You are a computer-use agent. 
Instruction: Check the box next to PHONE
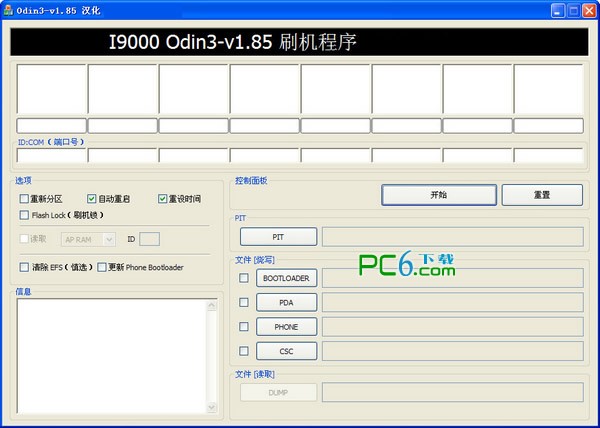244,327
